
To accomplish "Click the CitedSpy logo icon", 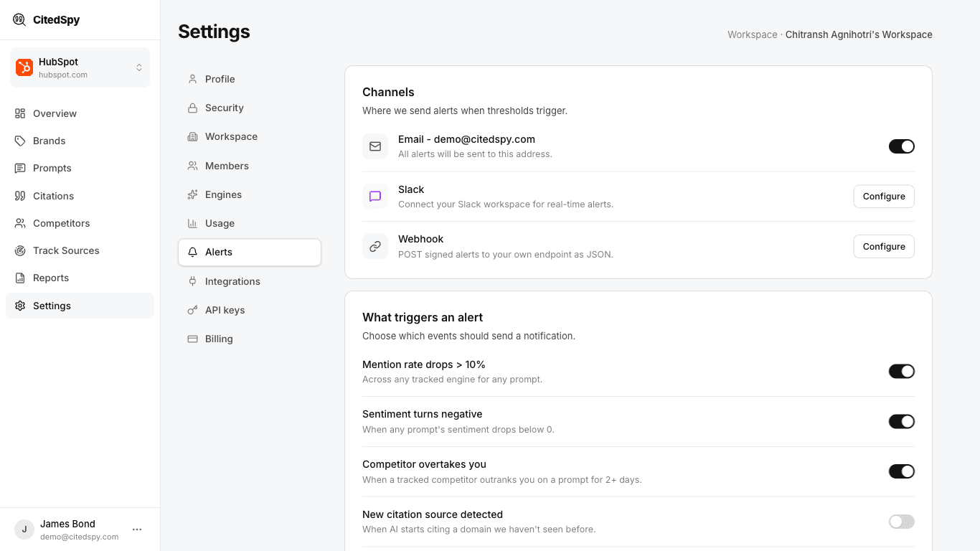I will (x=19, y=19).
